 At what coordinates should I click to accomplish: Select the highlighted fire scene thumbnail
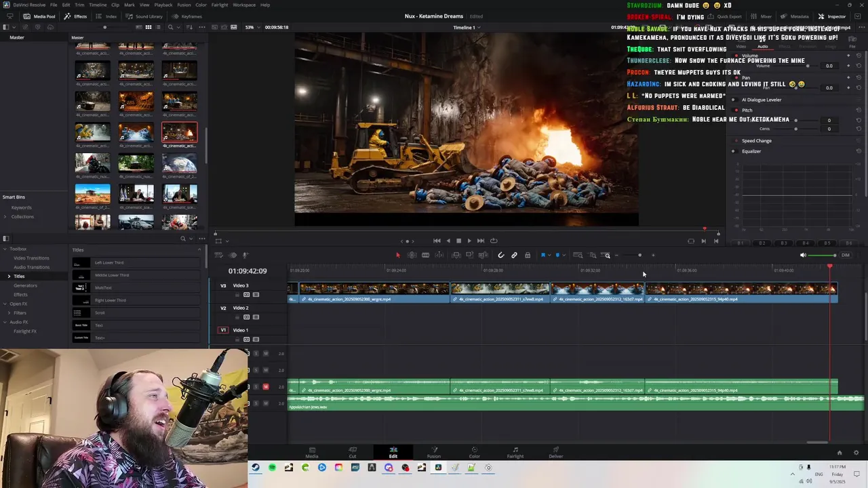click(179, 132)
